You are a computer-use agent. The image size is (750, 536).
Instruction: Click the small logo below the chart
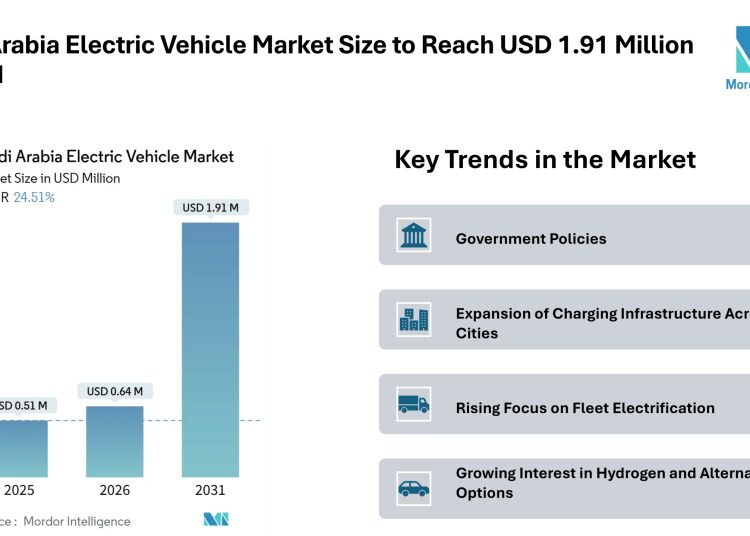click(x=216, y=519)
